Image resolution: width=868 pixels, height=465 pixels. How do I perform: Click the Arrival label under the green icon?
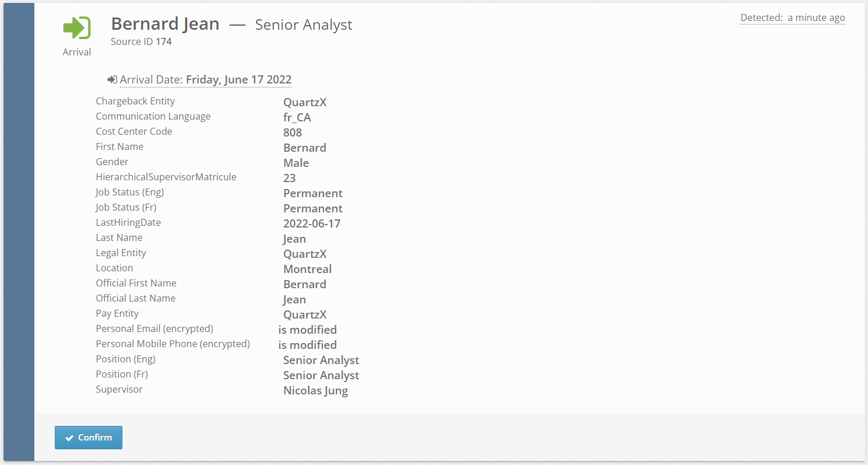pos(77,52)
